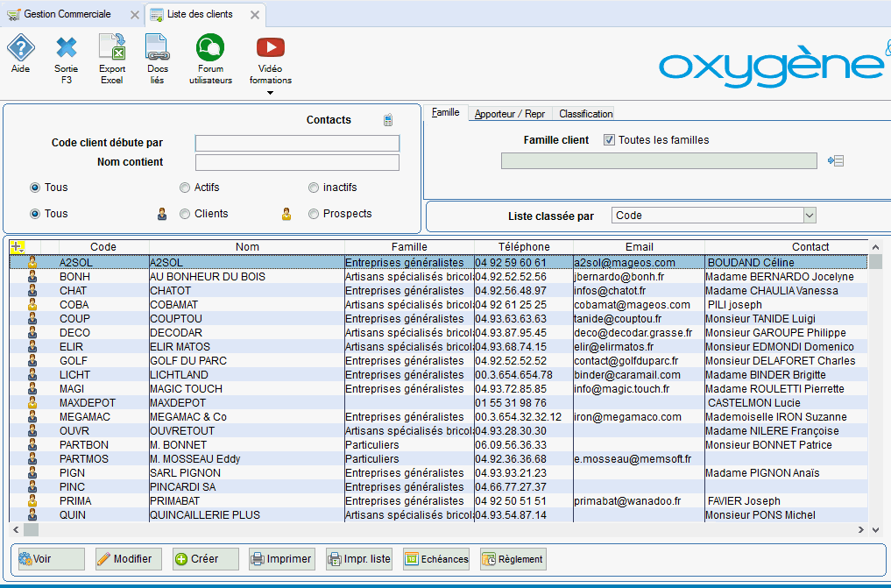Screen dimensions: 891x588
Task: Open the Aide help icon
Action: (20, 48)
